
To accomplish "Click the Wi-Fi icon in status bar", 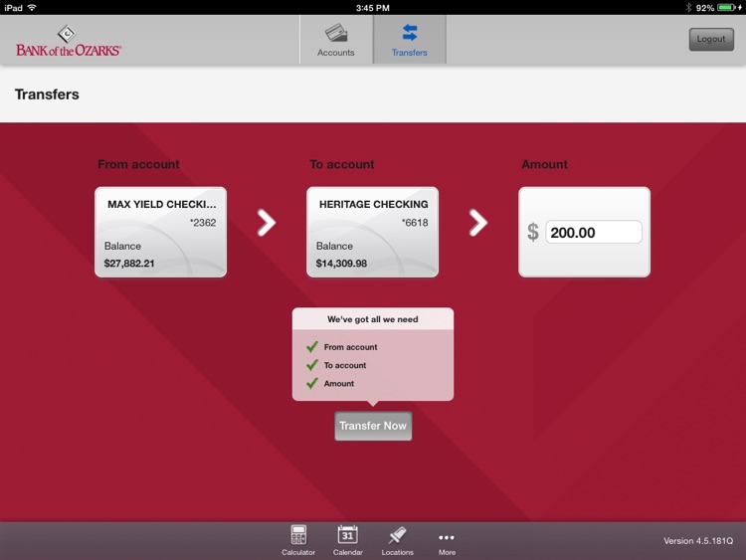I will click(x=32, y=8).
